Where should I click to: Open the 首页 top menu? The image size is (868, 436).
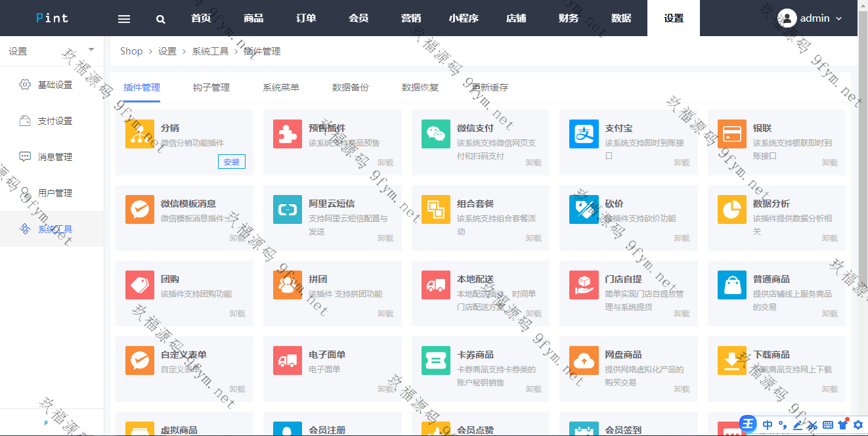201,18
